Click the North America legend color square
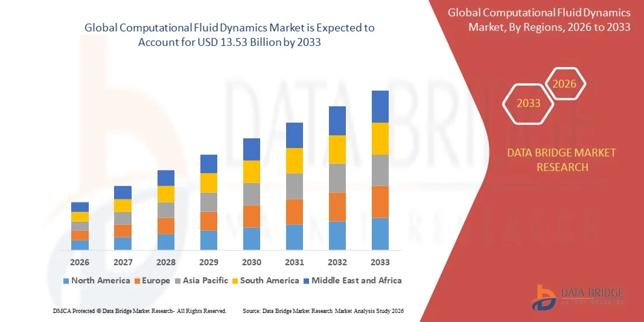 click(x=66, y=281)
